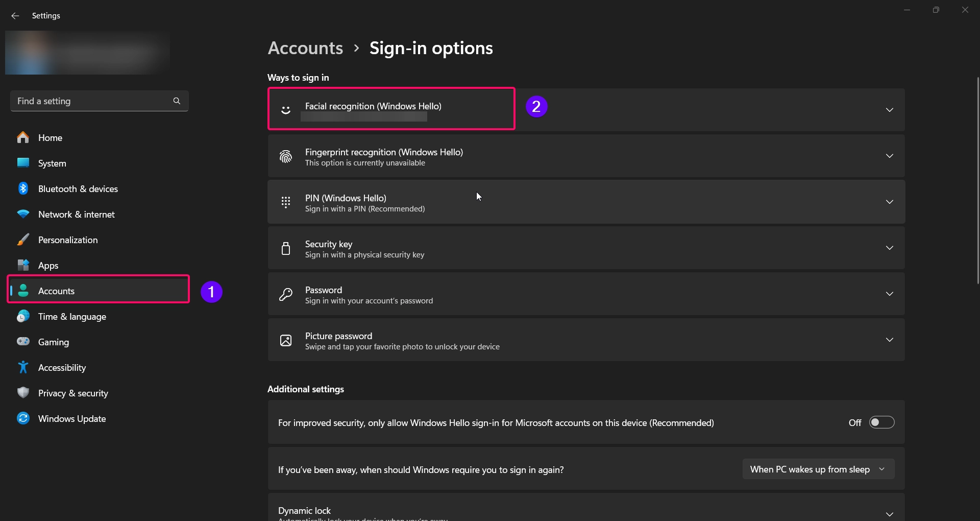
Task: Expand the Security key section
Action: point(890,248)
